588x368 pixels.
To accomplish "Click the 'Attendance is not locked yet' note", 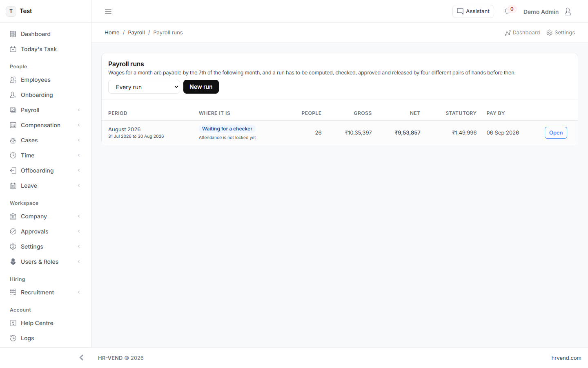I will [227, 137].
